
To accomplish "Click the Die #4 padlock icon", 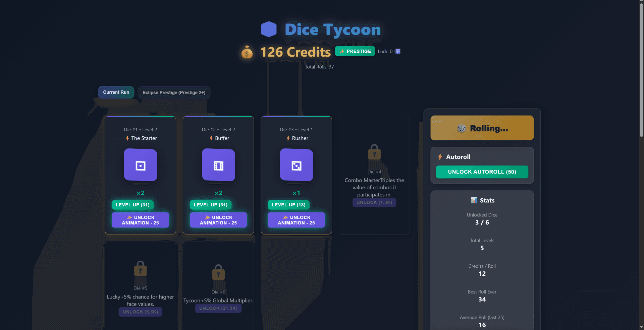I will coord(374,152).
